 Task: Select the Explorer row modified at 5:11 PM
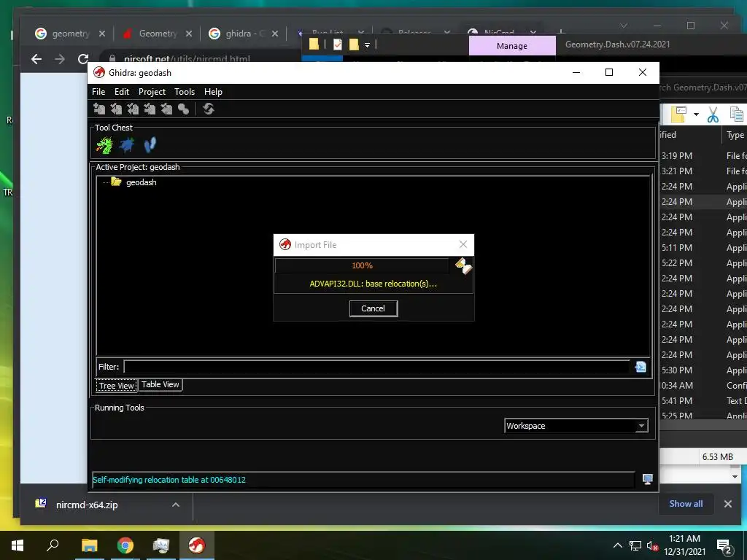[x=704, y=248]
